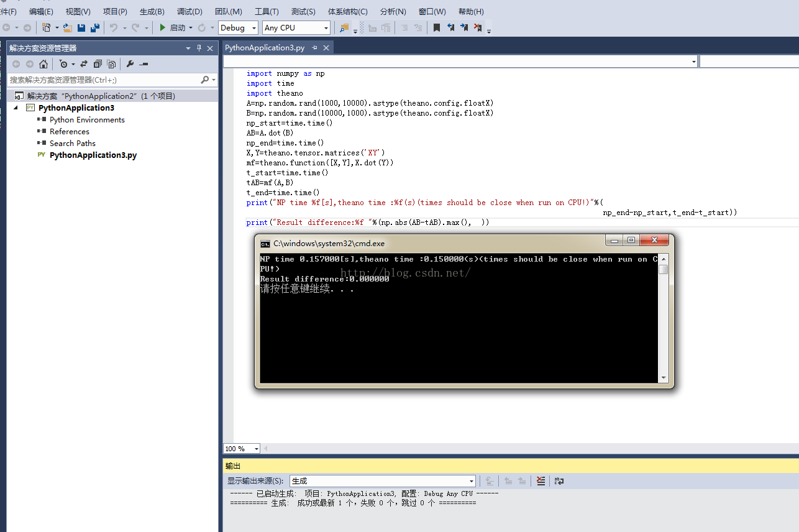Go to previous bookmark icon
The width and height of the screenshot is (799, 532).
[x=450, y=27]
